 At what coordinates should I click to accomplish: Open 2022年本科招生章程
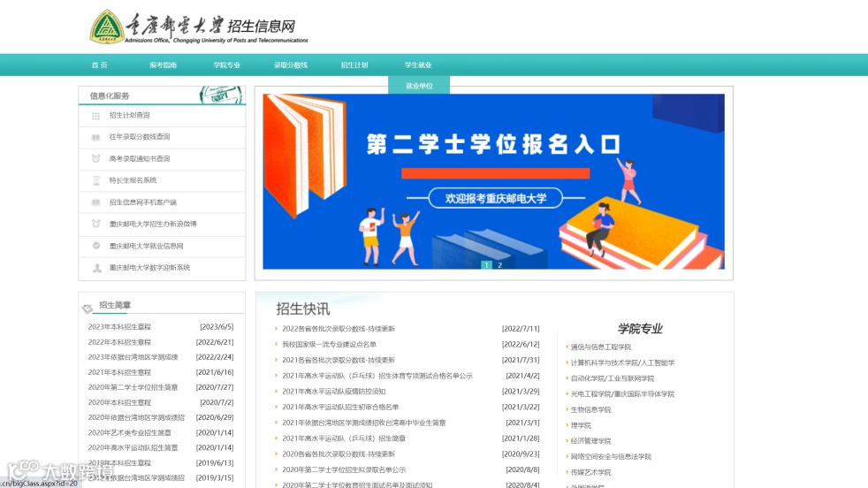point(119,342)
